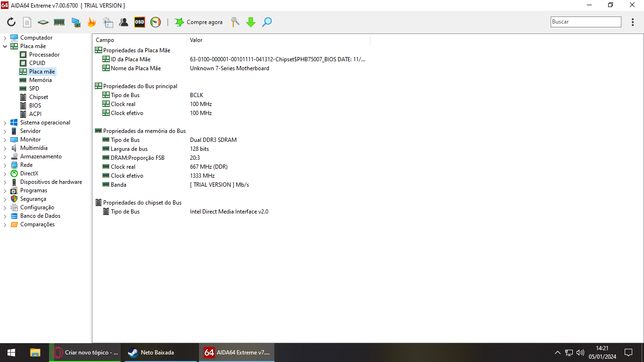Open the three-dot overflow menu
This screenshot has height=362, width=644.
633,22
